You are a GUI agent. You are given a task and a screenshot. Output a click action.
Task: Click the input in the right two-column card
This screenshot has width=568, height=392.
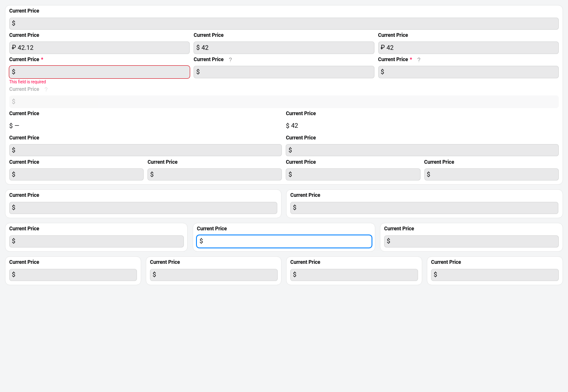(x=424, y=208)
